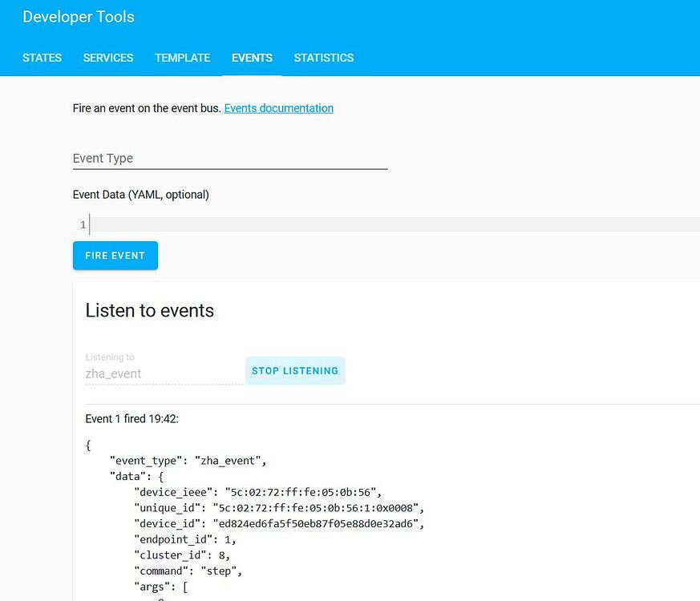Click the Developer Tools header title
Viewport: 700px width, 601px height.
coord(79,17)
